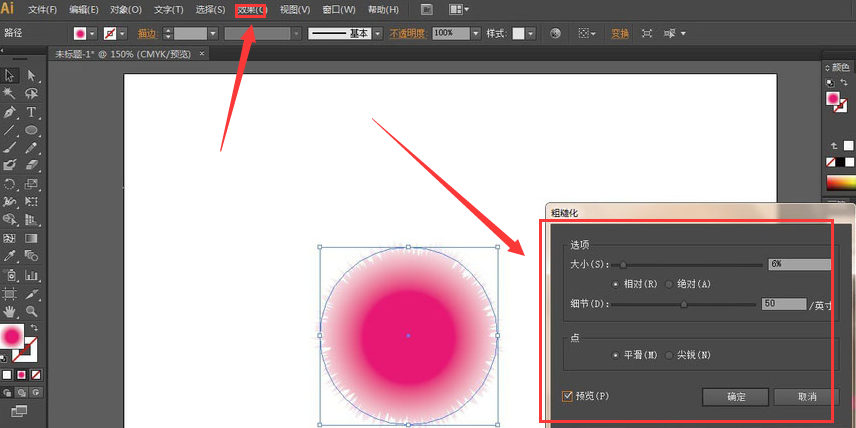Click 确定 in the roughen dialog
Viewport: 856px width, 428px height.
pyautogui.click(x=736, y=397)
